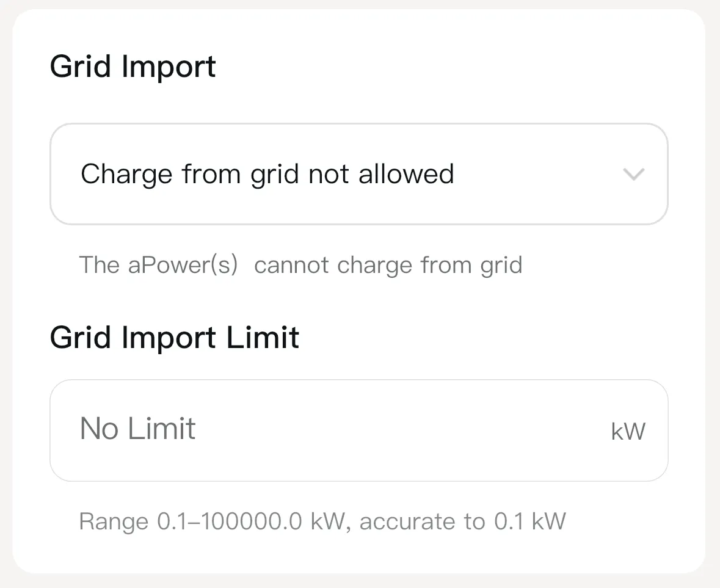Click empty space right of 'No Limit' placeholder

[x=397, y=430]
